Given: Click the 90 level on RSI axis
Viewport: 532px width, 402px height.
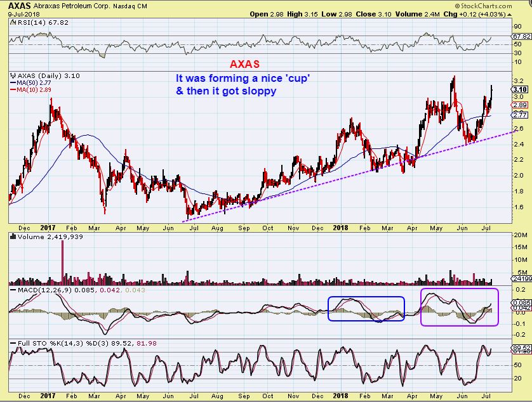Looking at the screenshot, I should 518,27.
